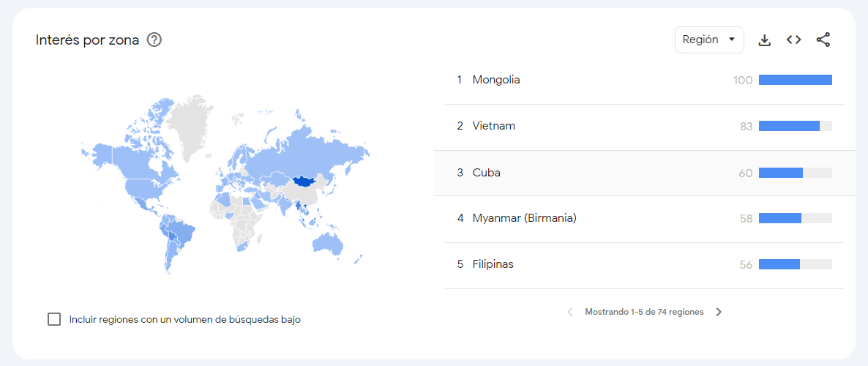Click the help icon beside Interés por zona
The width and height of the screenshot is (868, 366).
(154, 40)
